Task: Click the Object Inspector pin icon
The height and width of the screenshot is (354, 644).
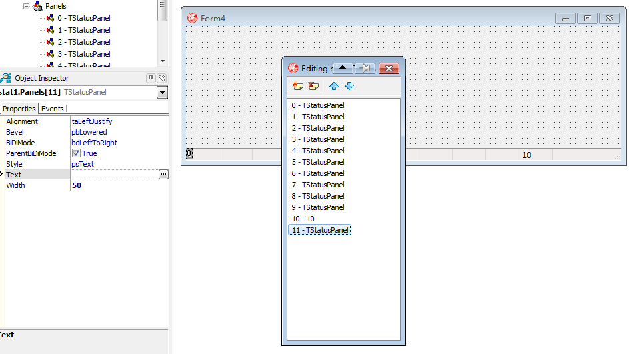Action: (151, 78)
